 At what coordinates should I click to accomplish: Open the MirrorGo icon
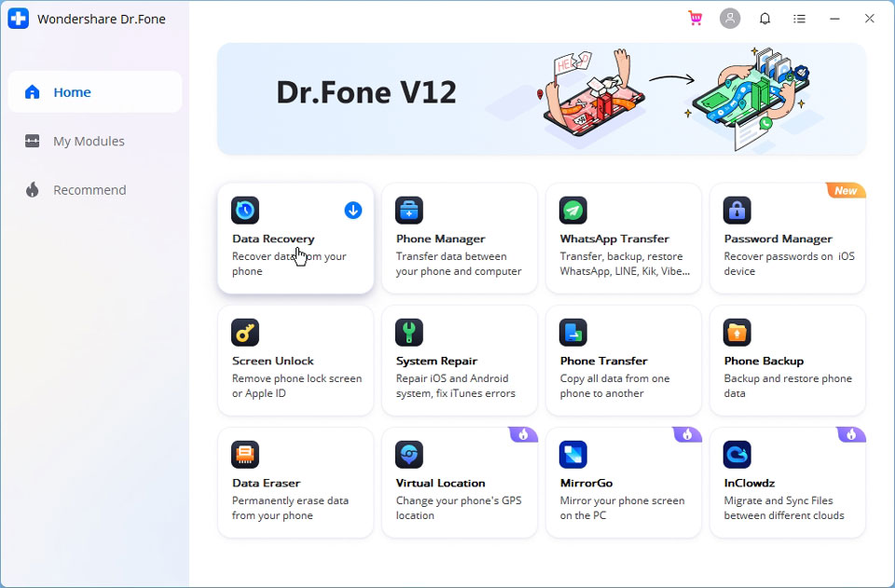573,455
